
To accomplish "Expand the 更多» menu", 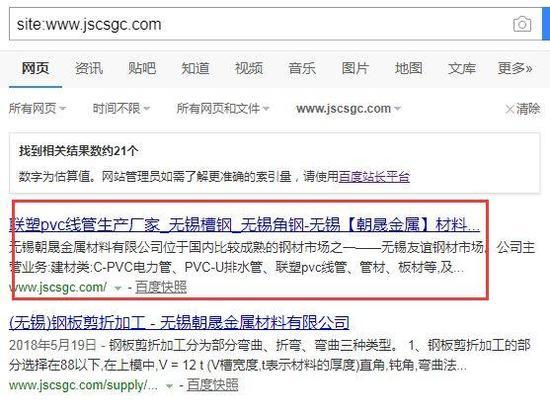I will (515, 68).
